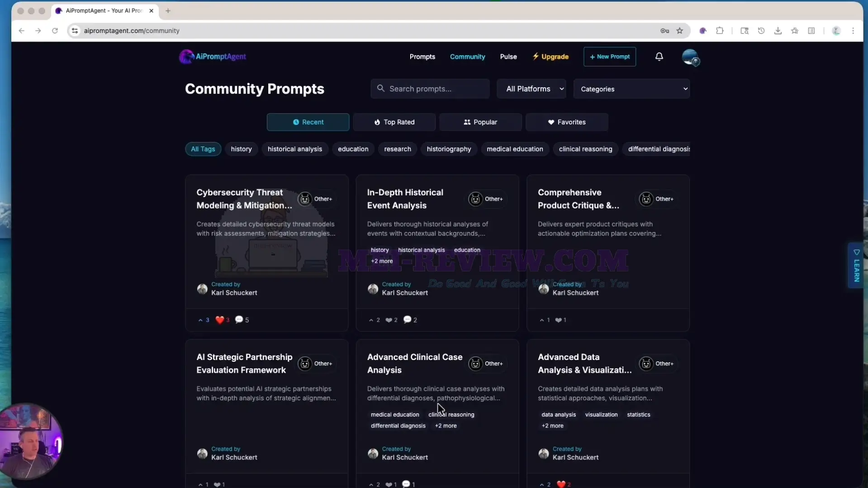Select the Recent tab

pyautogui.click(x=308, y=122)
